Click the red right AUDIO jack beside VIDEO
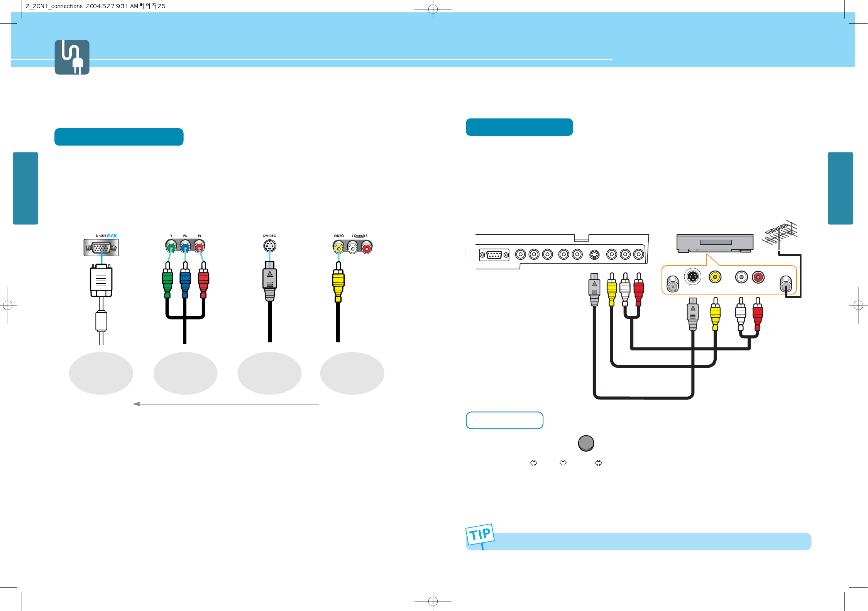Screen dimensions: 868x611 [367, 248]
